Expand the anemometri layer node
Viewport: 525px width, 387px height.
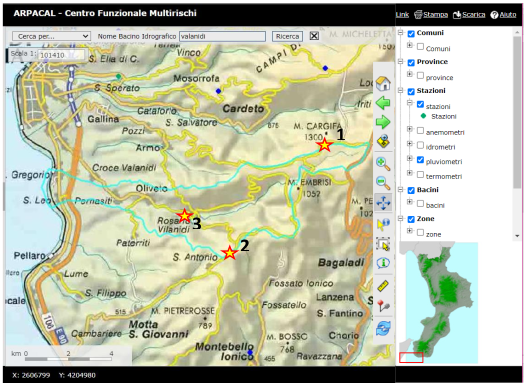pyautogui.click(x=409, y=129)
